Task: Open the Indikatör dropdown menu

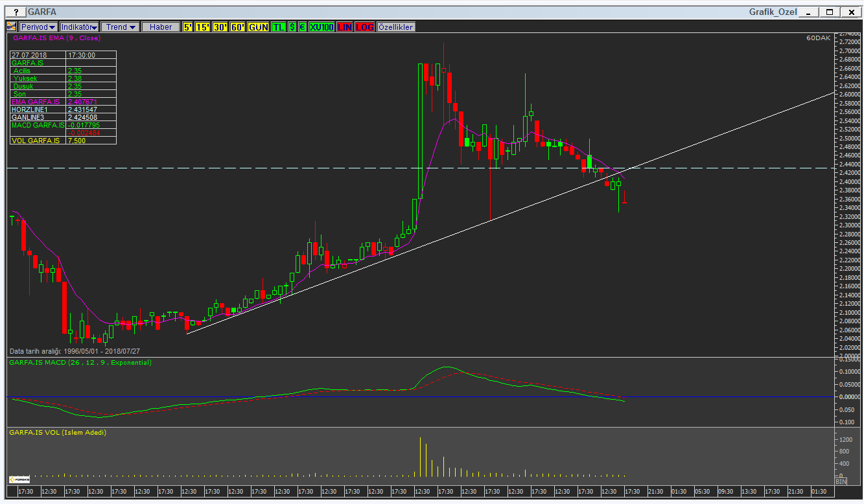Action: pos(79,27)
